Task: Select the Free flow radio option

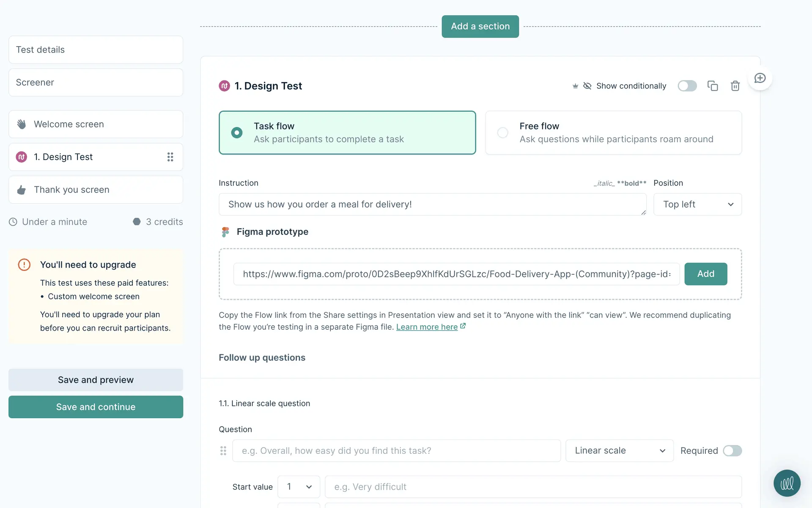Action: tap(503, 133)
